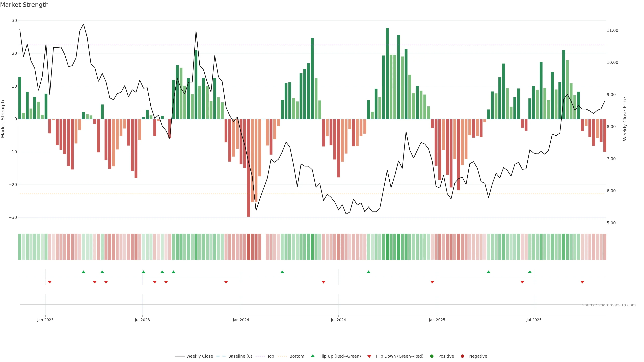
Task: Click the Jul 2025 x-axis label
Action: tap(534, 320)
